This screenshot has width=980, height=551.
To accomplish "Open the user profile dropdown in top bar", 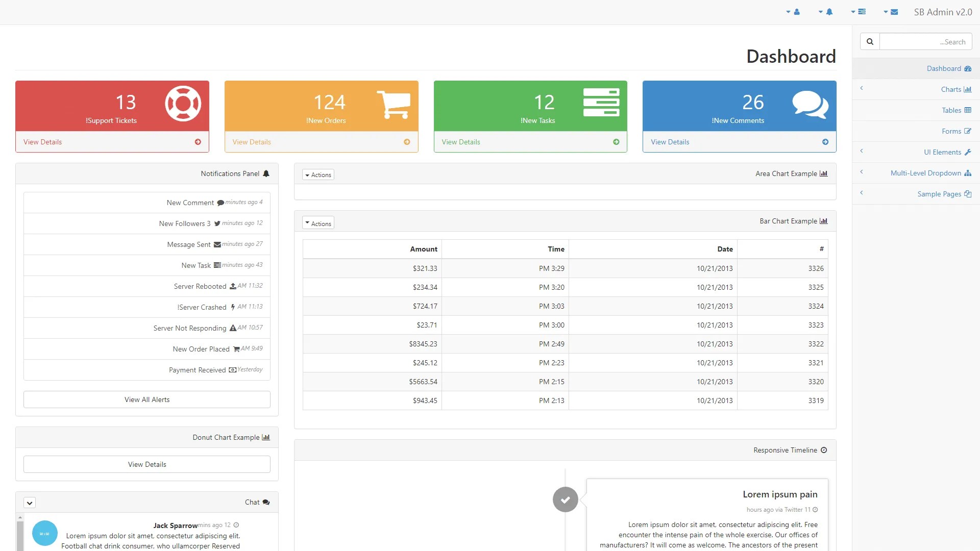I will 793,12.
